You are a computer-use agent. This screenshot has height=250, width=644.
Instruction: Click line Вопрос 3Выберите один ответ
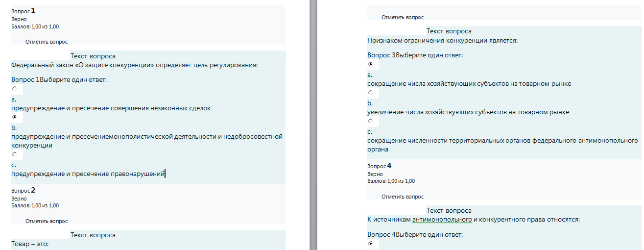415,55
